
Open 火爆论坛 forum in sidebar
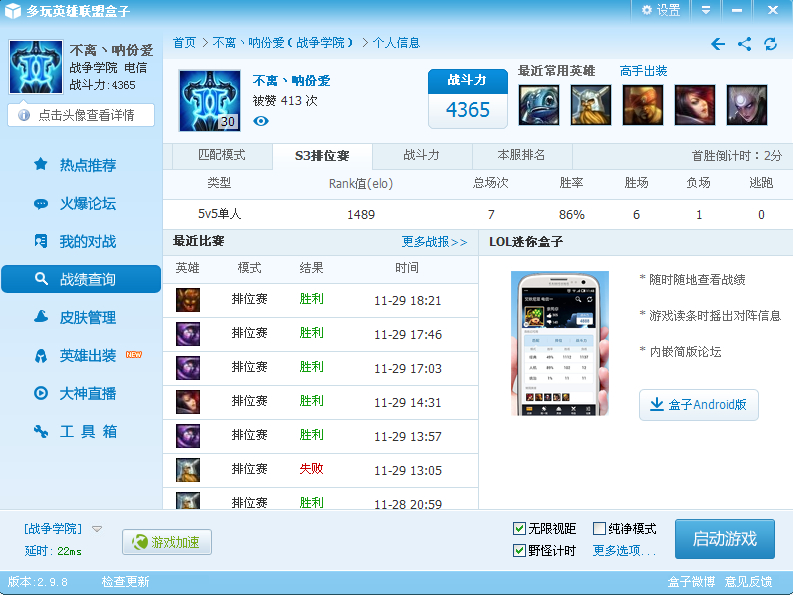[87, 203]
